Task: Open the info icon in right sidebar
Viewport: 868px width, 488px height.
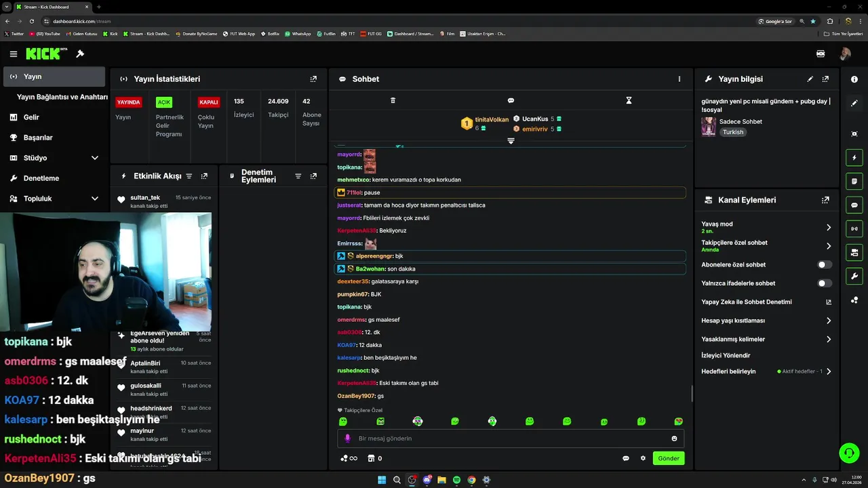Action: click(854, 79)
